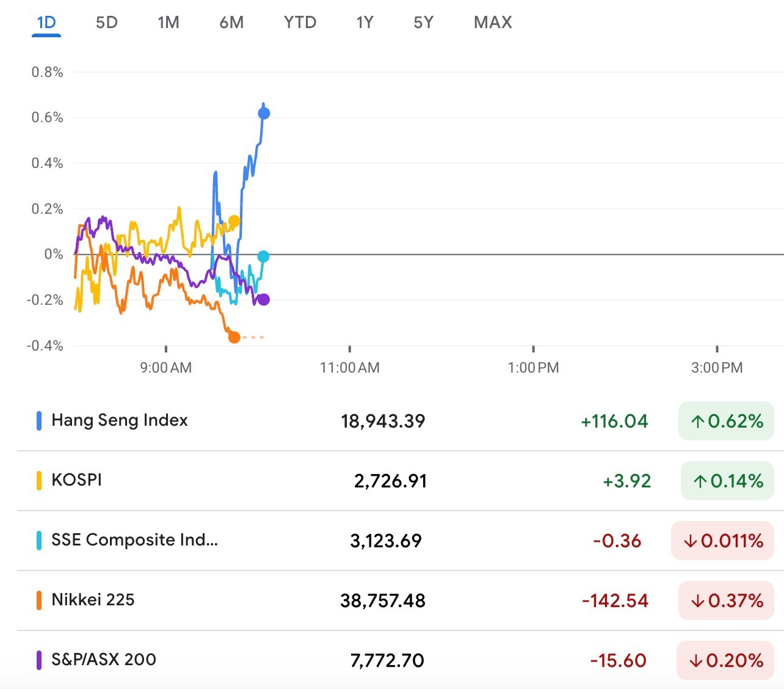The height and width of the screenshot is (689, 784).
Task: Click the S&P/ASX 200 price 7,772.70
Action: pos(387,661)
